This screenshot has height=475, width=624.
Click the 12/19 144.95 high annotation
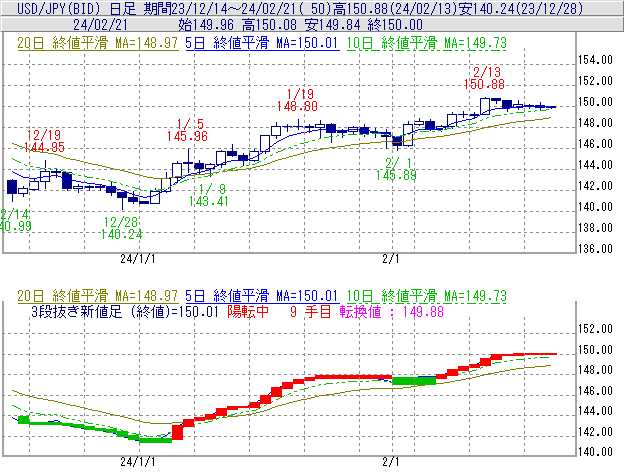pyautogui.click(x=44, y=141)
